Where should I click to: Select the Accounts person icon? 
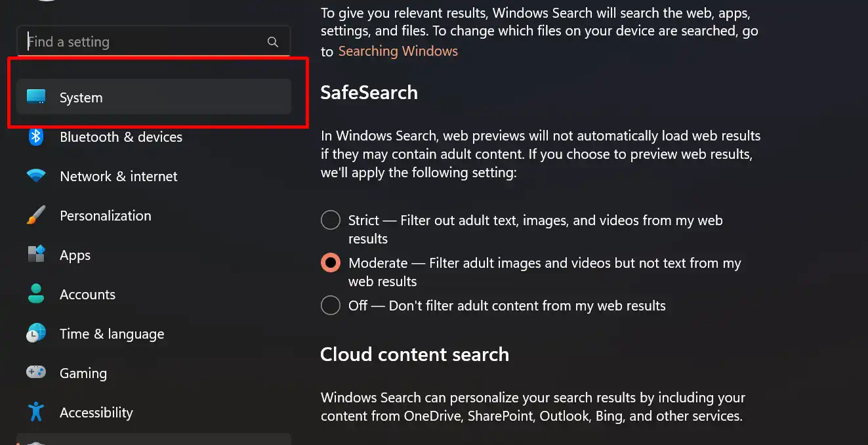pos(36,294)
